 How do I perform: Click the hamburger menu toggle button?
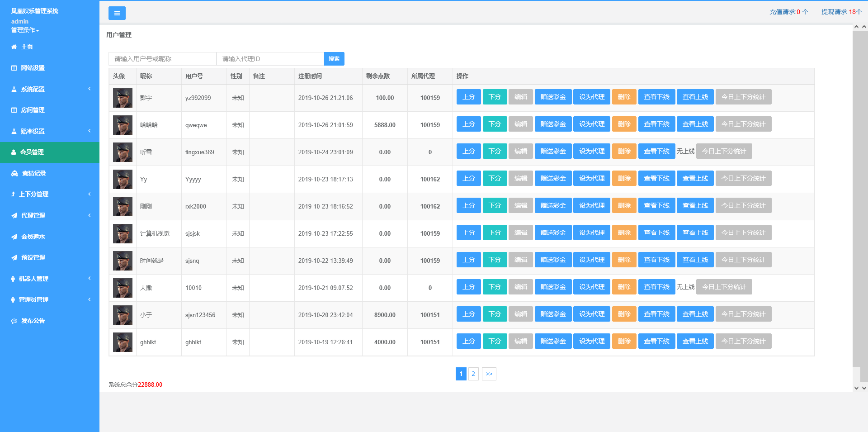coord(117,13)
